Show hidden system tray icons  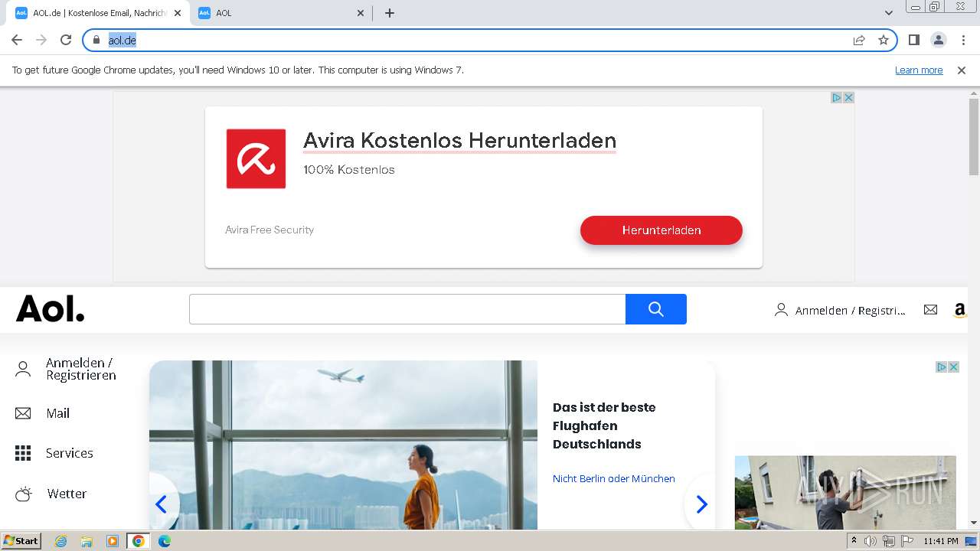854,541
